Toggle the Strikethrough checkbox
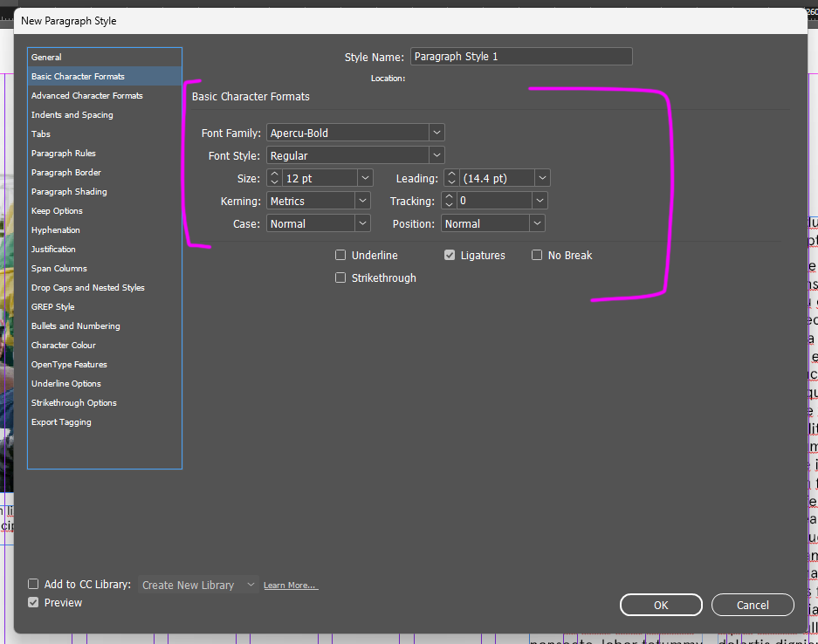This screenshot has width=818, height=644. (x=340, y=277)
